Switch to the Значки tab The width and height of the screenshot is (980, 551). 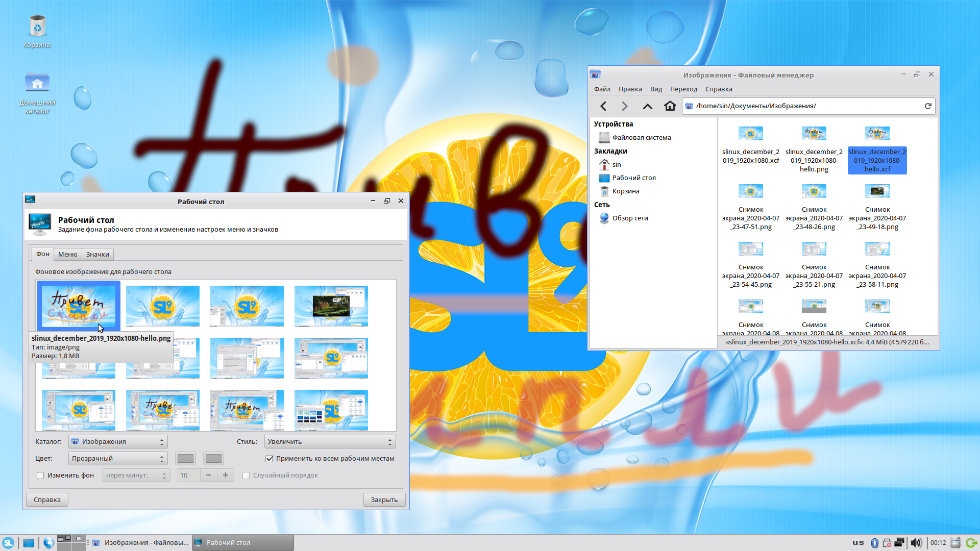point(97,254)
